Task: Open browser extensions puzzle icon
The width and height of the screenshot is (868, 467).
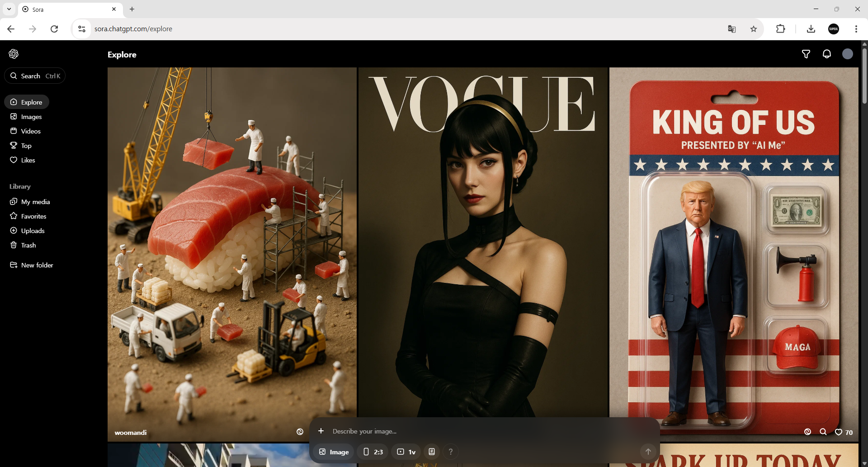Action: pyautogui.click(x=781, y=29)
